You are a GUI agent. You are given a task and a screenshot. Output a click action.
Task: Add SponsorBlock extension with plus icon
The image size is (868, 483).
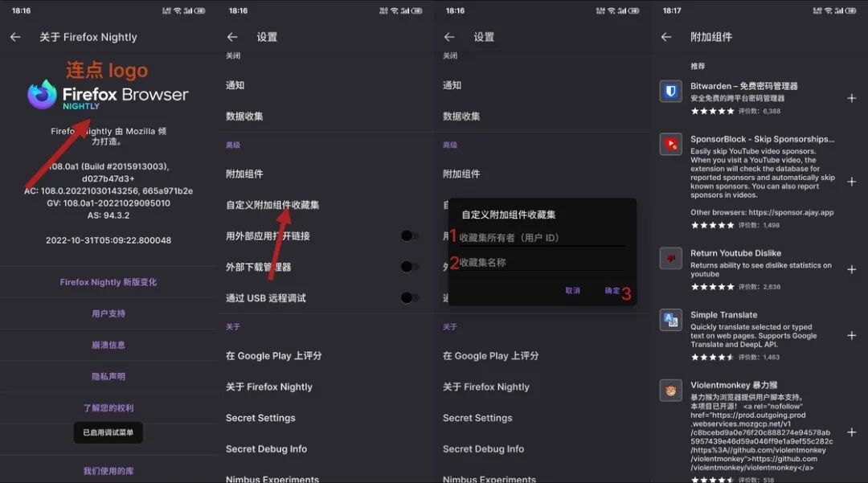[851, 182]
